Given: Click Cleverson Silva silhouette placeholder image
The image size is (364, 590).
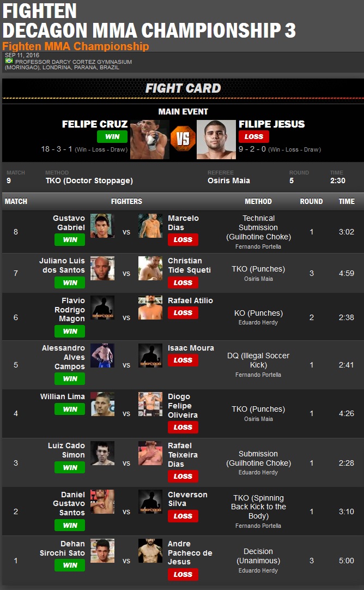Looking at the screenshot, I should tap(150, 502).
